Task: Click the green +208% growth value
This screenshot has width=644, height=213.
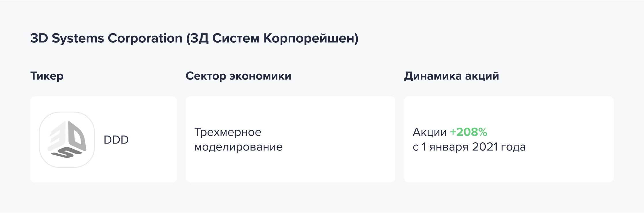Action: click(468, 132)
